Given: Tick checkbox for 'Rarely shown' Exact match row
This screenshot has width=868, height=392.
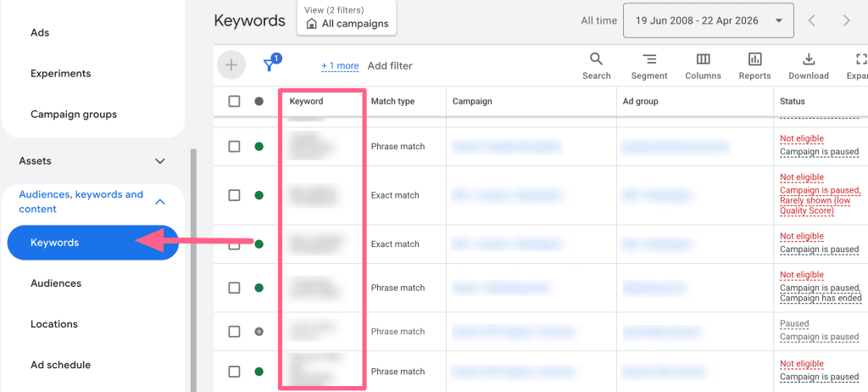Looking at the screenshot, I should point(234,195).
